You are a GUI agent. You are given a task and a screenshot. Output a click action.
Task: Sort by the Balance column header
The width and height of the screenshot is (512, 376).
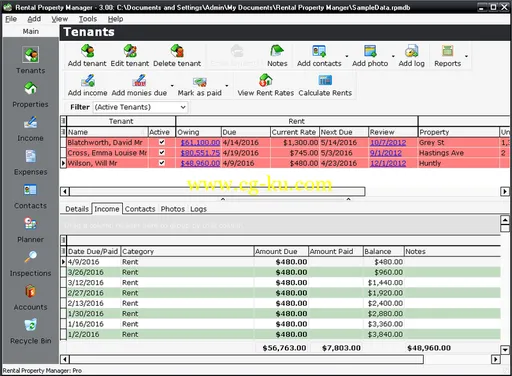[x=383, y=251]
